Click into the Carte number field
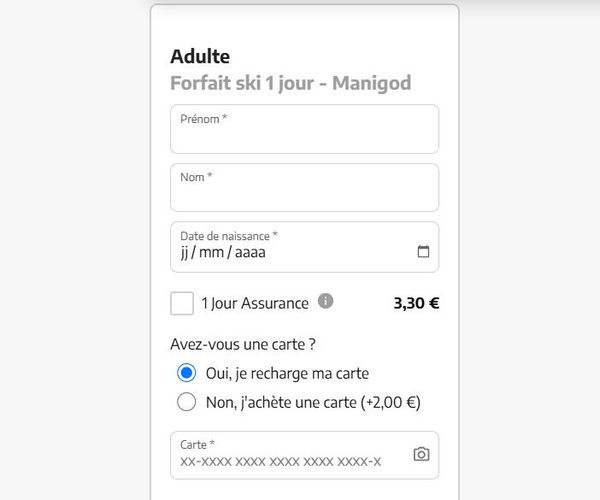Viewport: 600px width, 500px height. [305, 455]
